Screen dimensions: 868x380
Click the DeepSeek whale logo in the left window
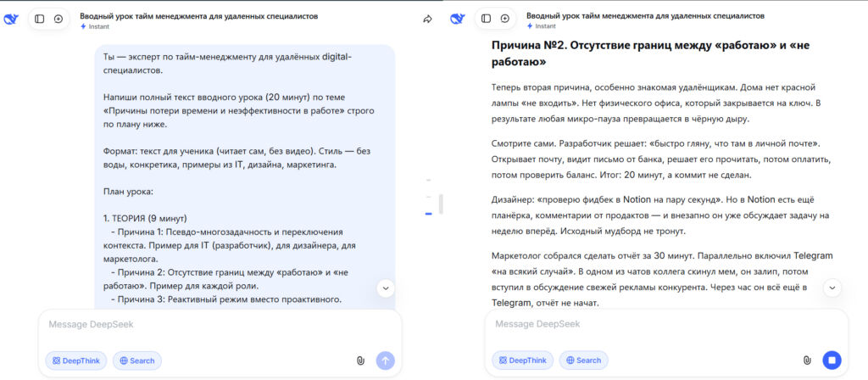click(12, 20)
